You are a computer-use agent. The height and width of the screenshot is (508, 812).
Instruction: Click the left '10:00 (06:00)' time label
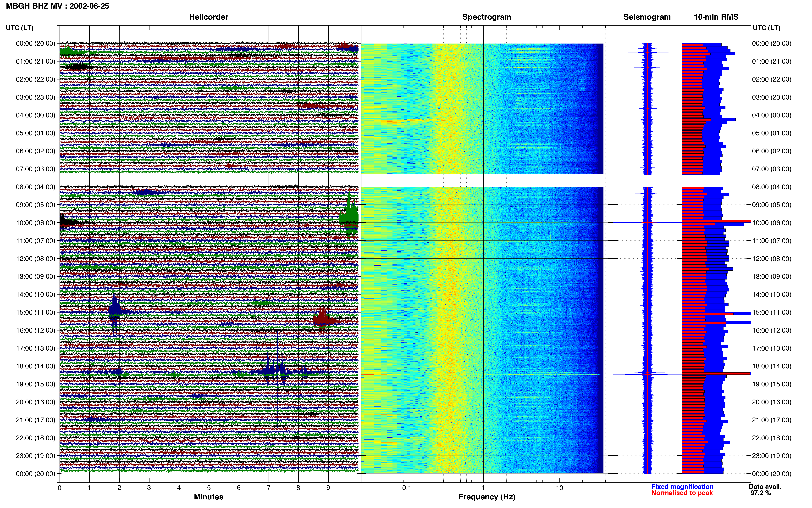(x=36, y=223)
